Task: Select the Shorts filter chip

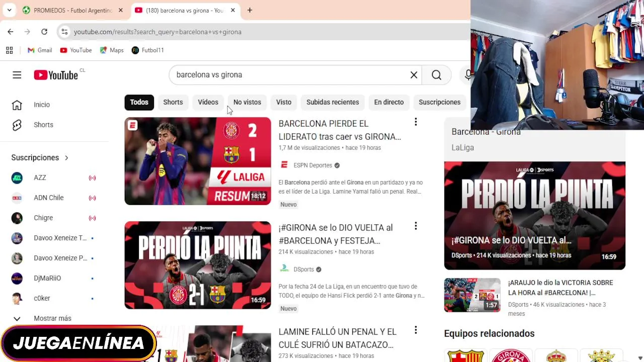Action: point(173,102)
